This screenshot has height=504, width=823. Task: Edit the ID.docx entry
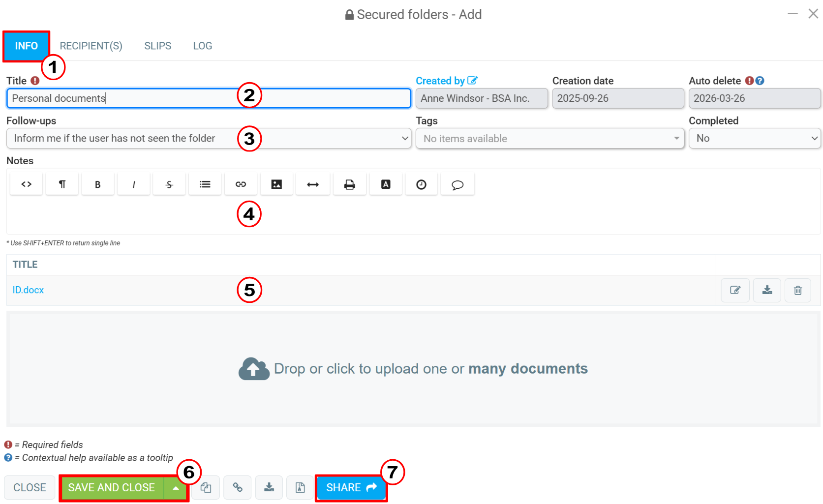[735, 290]
